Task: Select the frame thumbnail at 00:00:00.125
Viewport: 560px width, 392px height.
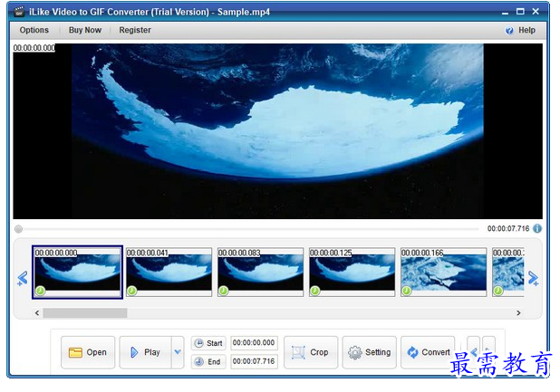Action: [x=352, y=272]
